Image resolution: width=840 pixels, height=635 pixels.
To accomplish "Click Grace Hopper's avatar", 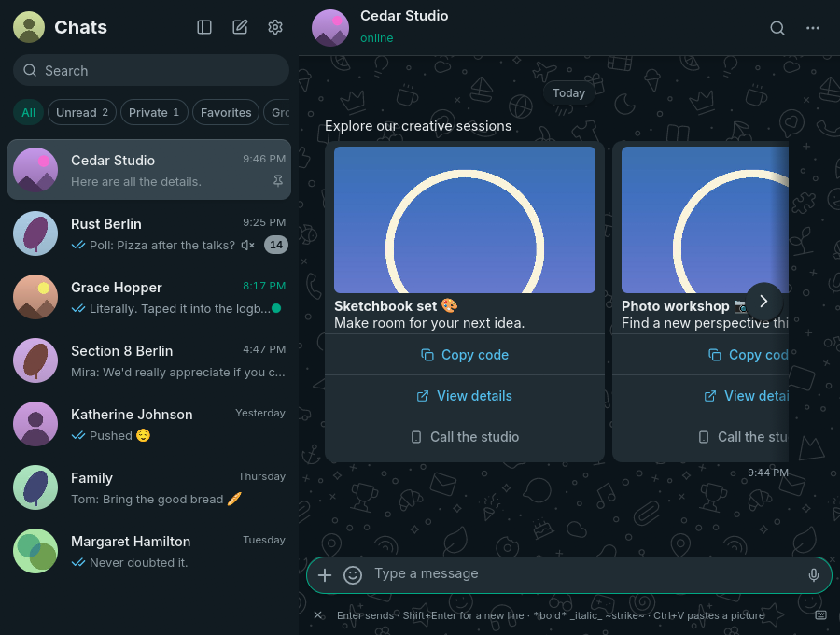I will [35, 297].
